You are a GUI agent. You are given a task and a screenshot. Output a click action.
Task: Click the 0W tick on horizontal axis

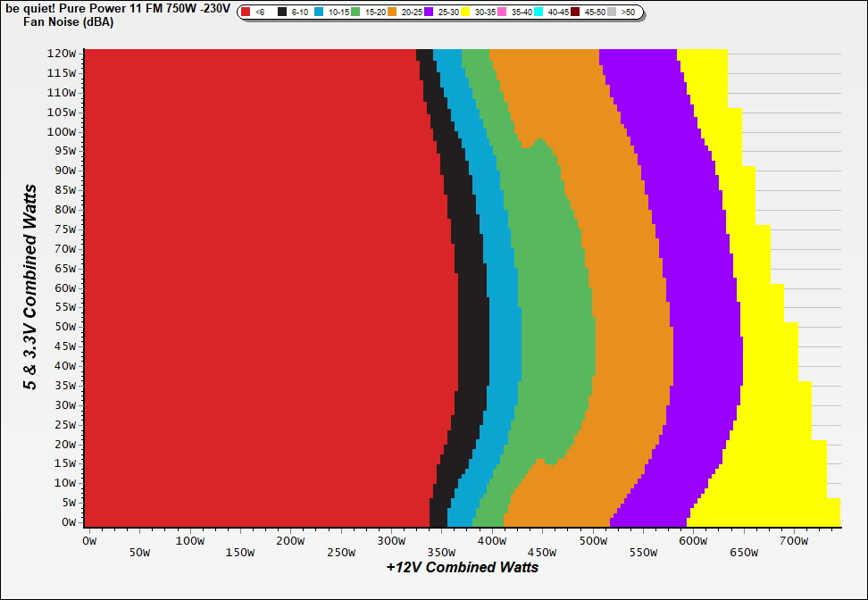point(88,540)
